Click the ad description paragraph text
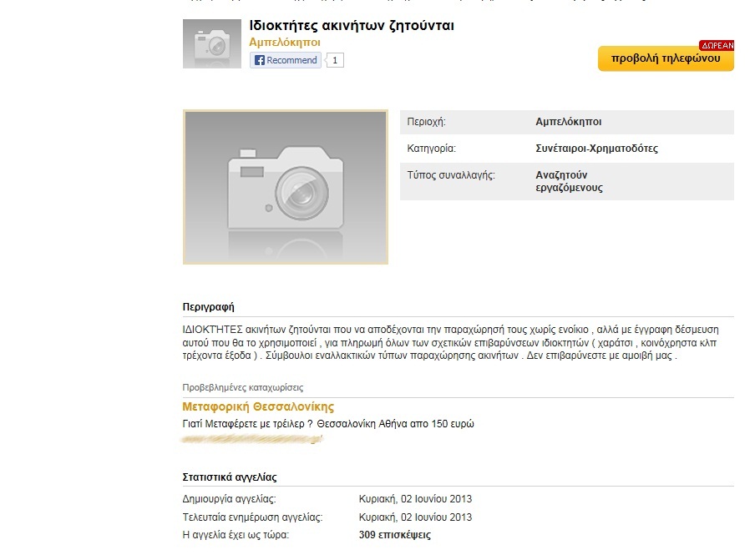Screen dimensions: 750x560 pos(450,343)
